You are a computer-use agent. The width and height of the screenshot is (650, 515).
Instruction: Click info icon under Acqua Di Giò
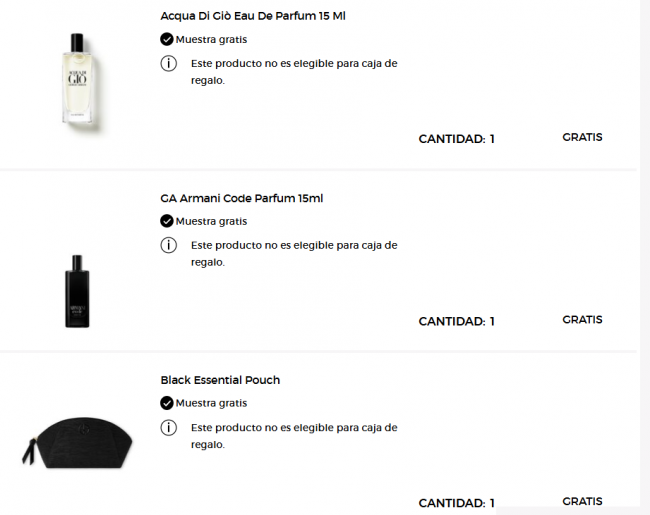pos(169,63)
